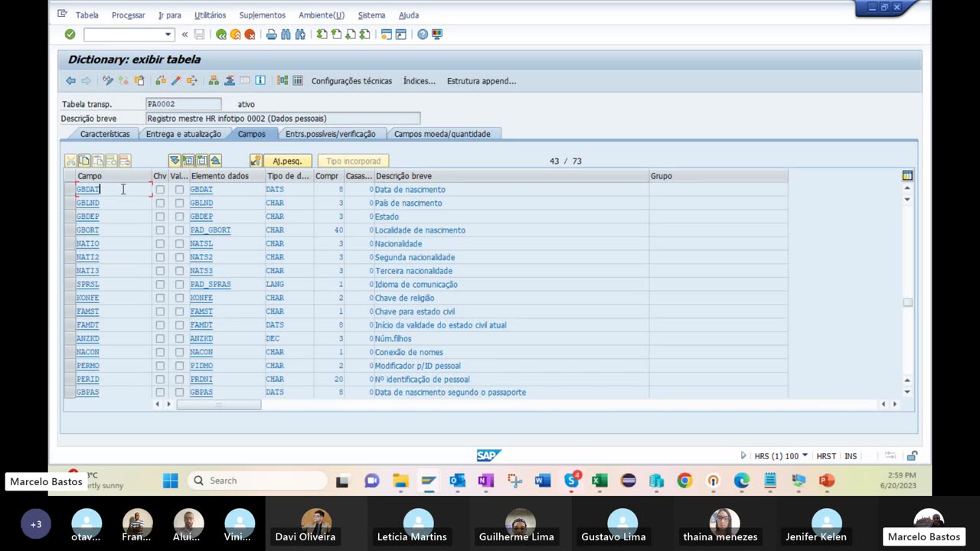Click the Configurações técnicas button
The width and height of the screenshot is (980, 551).
pos(351,81)
